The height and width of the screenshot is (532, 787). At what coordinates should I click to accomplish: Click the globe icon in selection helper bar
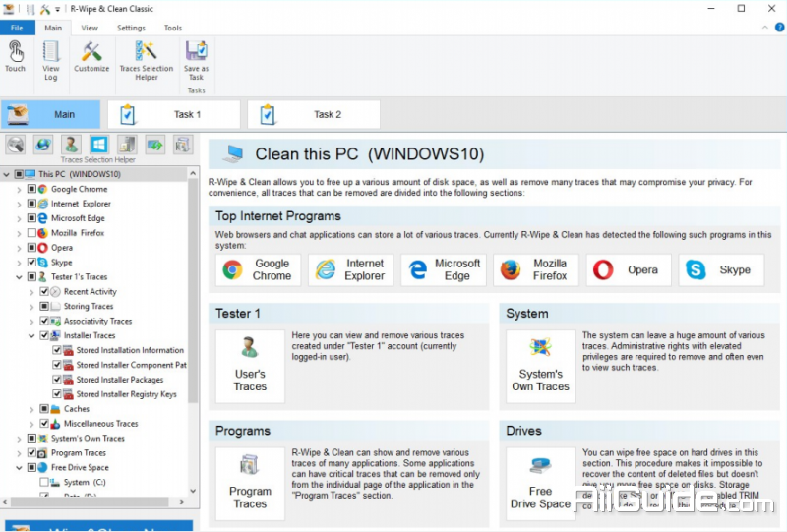(43, 145)
